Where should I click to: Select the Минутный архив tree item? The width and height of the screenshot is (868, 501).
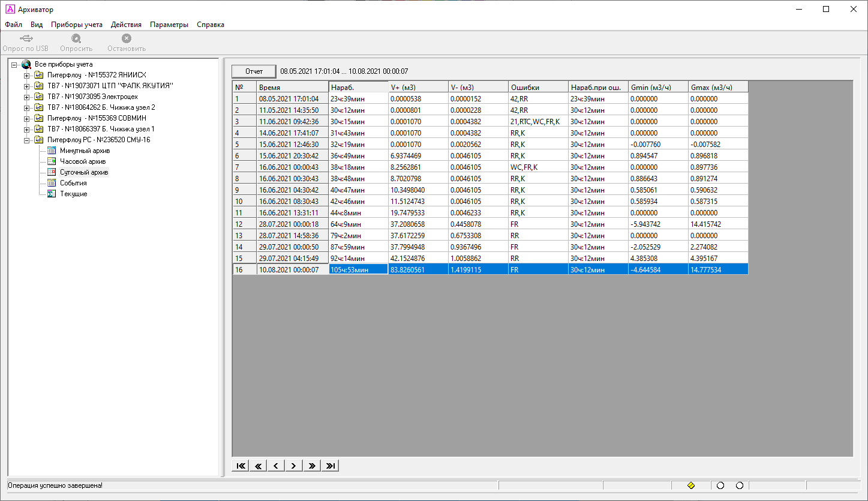[85, 151]
